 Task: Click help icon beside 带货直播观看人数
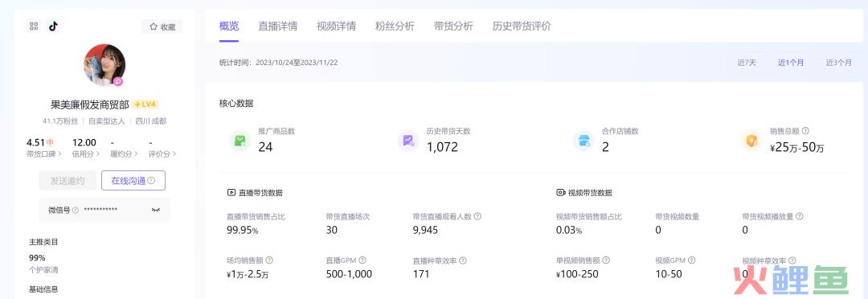477,216
